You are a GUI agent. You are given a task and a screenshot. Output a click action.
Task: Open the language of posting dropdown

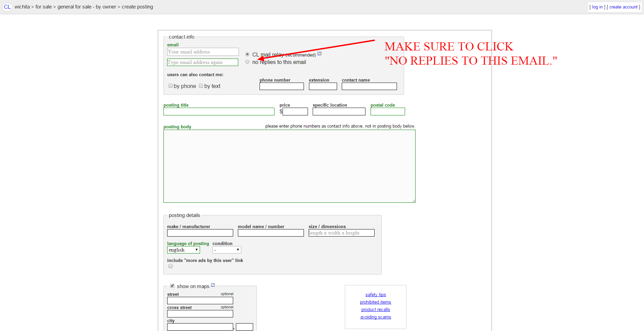click(x=183, y=250)
